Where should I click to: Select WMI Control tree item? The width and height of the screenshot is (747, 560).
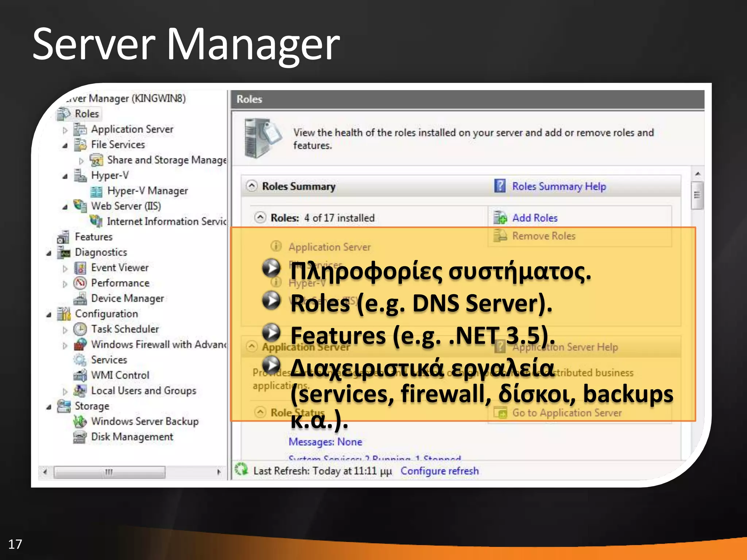tap(120, 375)
